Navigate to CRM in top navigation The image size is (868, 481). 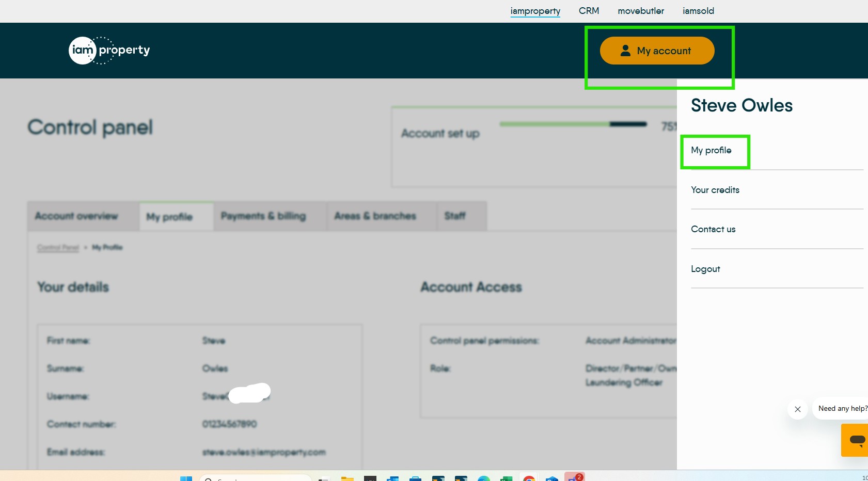pos(589,11)
